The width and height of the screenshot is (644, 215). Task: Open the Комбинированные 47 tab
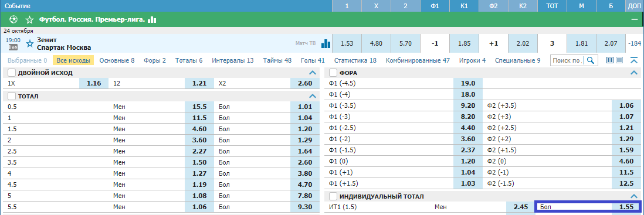coord(418,60)
